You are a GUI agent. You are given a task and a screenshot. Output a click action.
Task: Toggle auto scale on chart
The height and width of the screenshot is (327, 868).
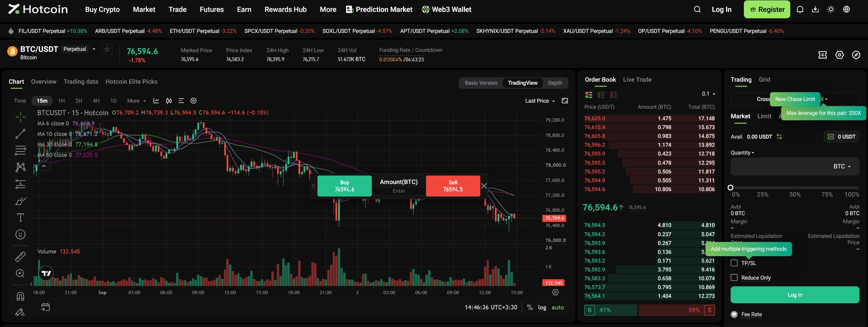(x=558, y=307)
